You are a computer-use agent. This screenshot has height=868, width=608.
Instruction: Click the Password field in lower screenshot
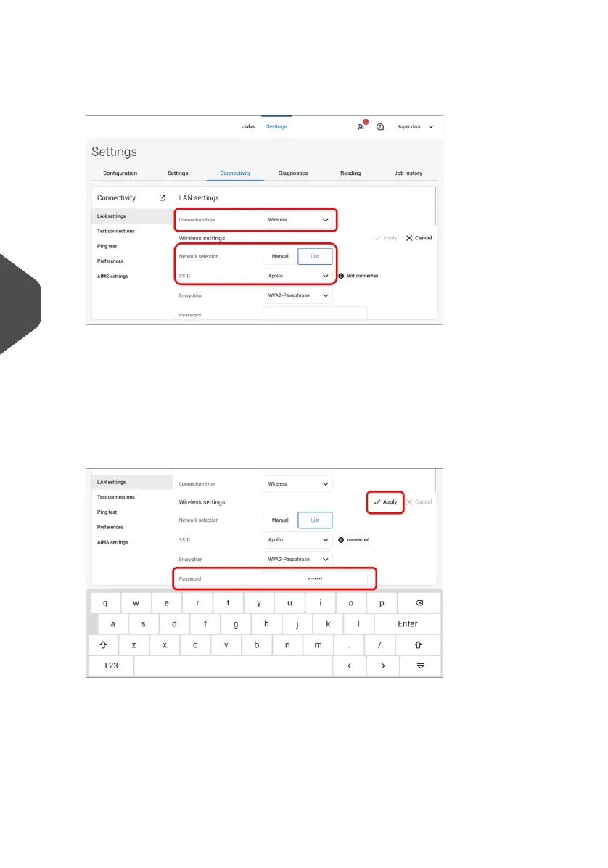coord(315,578)
